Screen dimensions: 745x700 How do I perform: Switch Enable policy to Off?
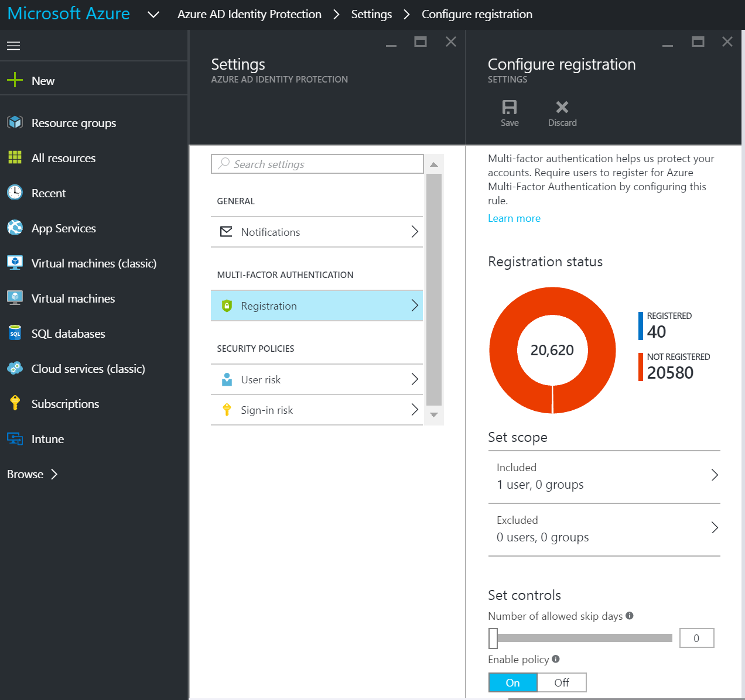[x=561, y=682]
